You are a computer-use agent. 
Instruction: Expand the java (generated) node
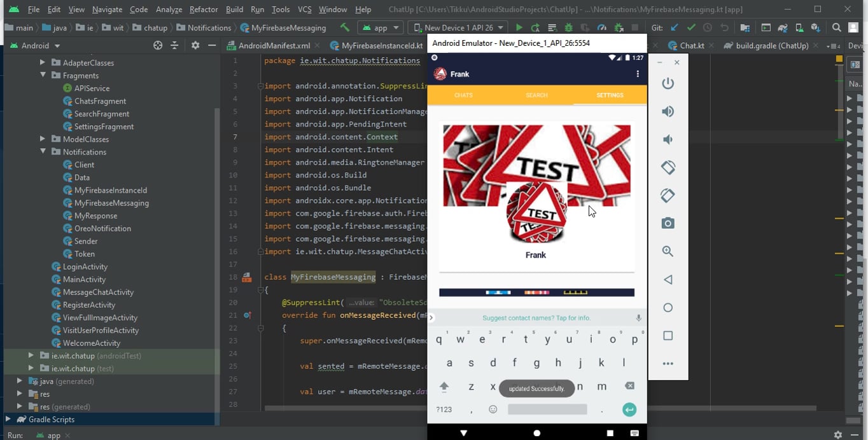click(19, 381)
